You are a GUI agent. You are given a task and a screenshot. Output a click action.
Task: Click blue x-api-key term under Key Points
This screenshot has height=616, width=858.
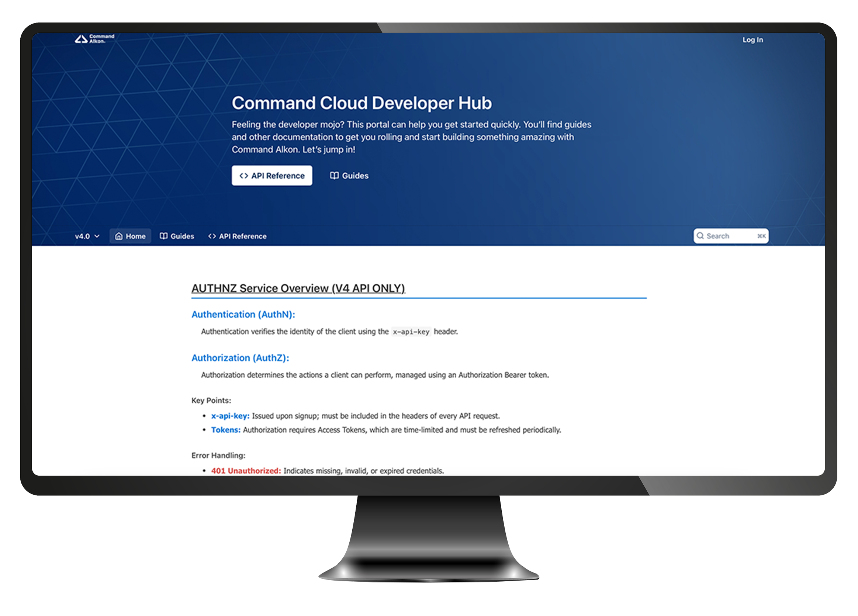230,416
